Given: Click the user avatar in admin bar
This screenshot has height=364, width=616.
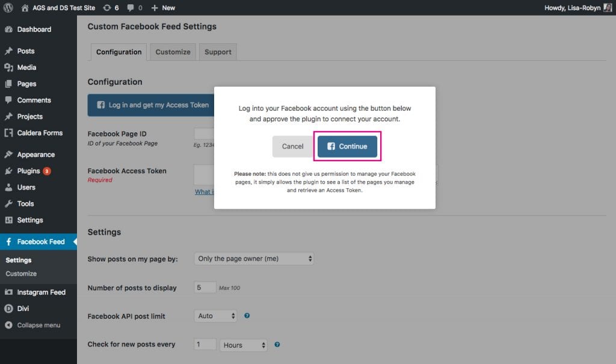Looking at the screenshot, I should [608, 7].
